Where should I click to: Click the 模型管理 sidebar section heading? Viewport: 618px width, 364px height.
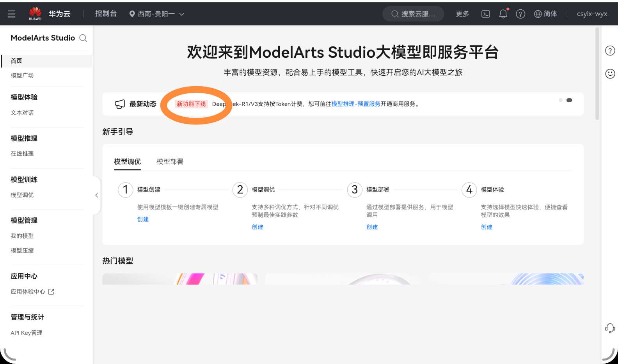(24, 220)
